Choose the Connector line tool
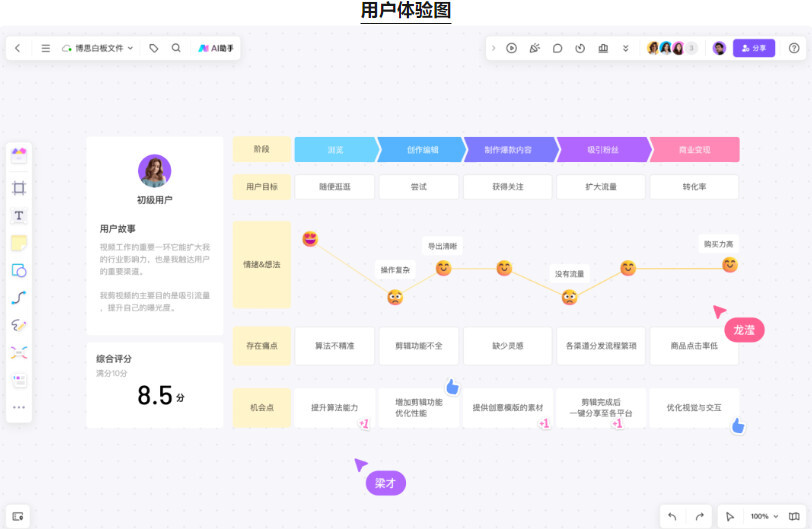This screenshot has width=812, height=529. click(x=19, y=298)
